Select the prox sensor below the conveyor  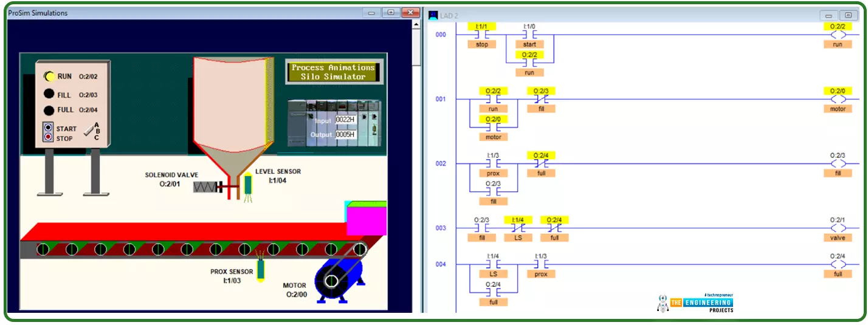click(261, 270)
